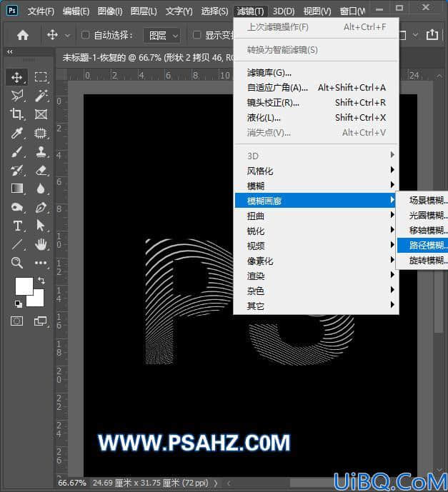This screenshot has height=492, width=448.
Task: Select the Horizontal Type tool
Action: 17,226
